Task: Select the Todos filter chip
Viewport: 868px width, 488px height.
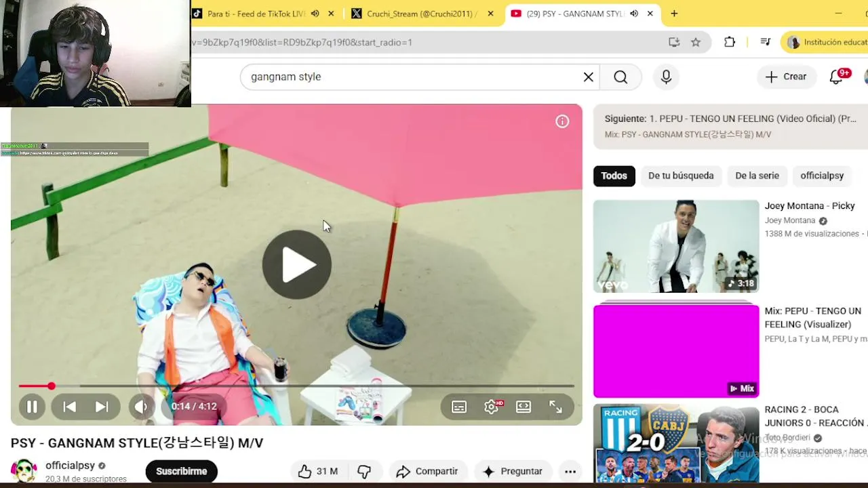Action: [614, 176]
